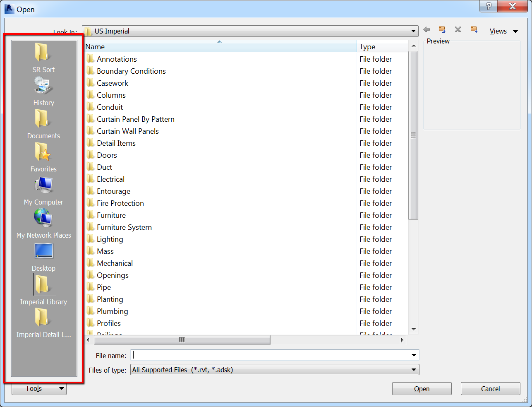The image size is (532, 407).
Task: Select the SR Sort shortcut in the places bar
Action: coord(43,56)
